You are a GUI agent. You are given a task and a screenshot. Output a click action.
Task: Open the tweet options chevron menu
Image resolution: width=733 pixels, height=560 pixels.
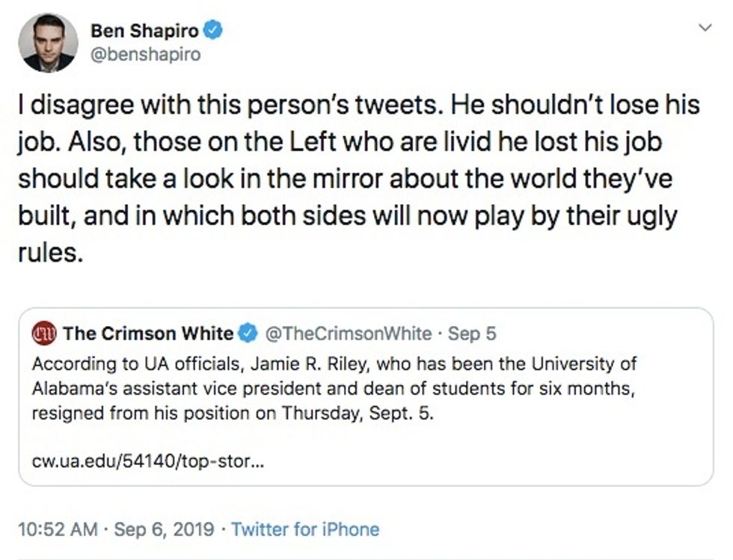click(x=704, y=28)
